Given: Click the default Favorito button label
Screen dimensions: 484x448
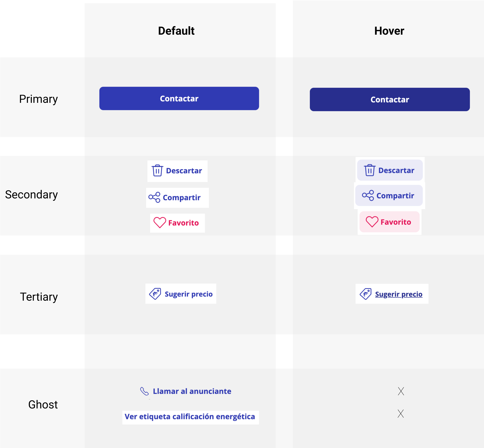Looking at the screenshot, I should (183, 223).
